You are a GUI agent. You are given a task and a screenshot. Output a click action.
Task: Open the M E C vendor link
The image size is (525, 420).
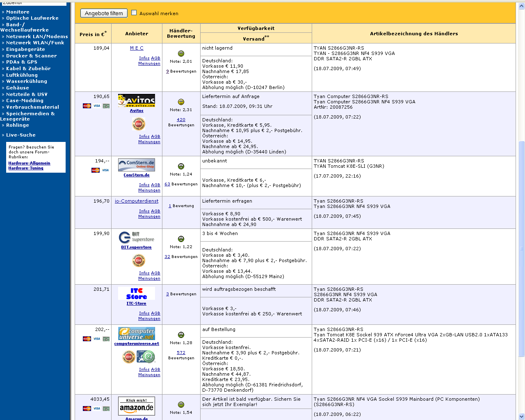pyautogui.click(x=137, y=48)
